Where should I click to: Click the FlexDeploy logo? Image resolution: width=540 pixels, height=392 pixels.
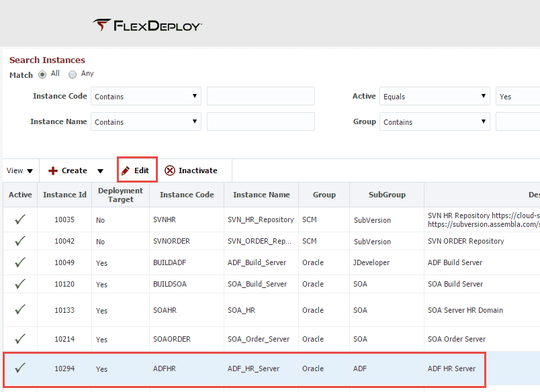(147, 26)
